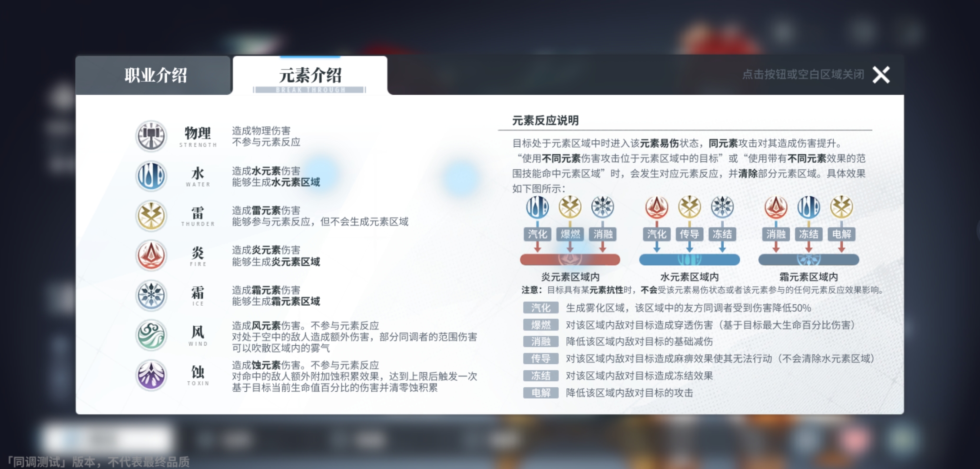Click the Thunder (雷) element icon in list
980x469 pixels.
click(x=151, y=216)
